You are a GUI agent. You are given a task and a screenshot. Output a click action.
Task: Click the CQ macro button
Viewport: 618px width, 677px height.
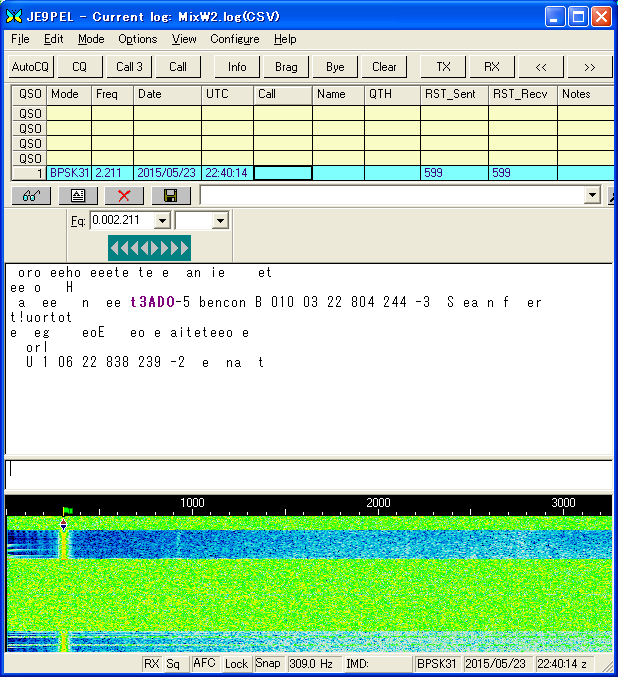click(x=79, y=67)
